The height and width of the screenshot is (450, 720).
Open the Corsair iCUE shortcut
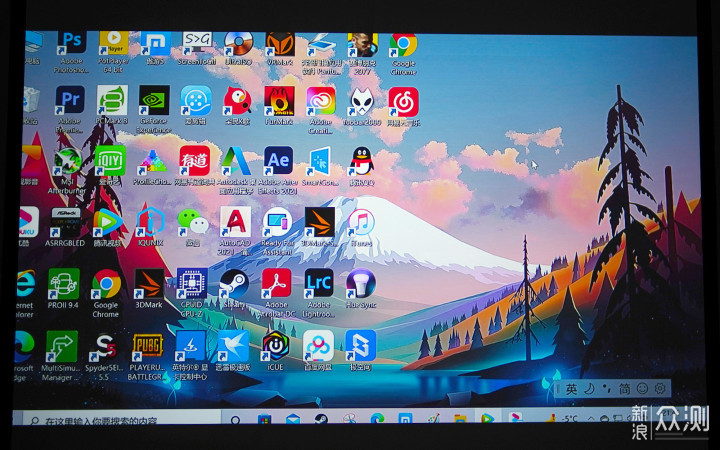pos(276,346)
